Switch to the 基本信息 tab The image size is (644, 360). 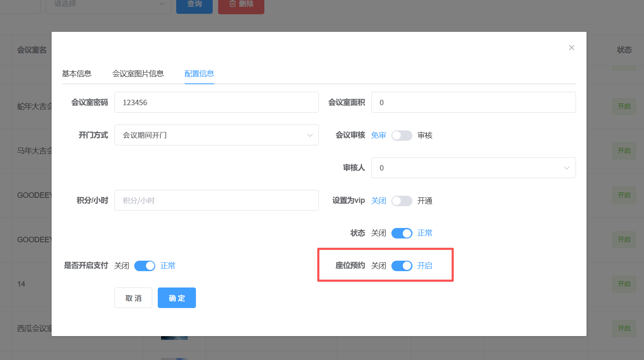(77, 74)
